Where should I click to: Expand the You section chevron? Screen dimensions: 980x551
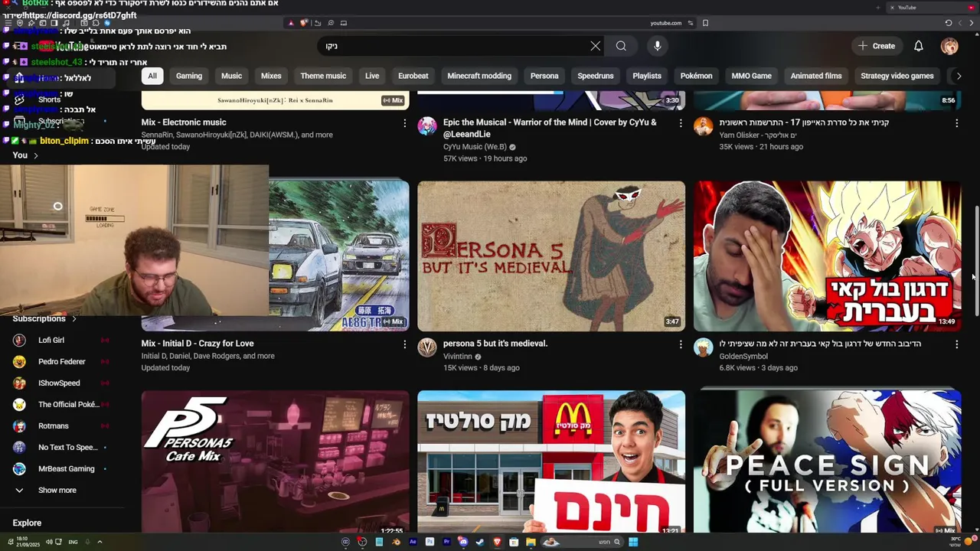[x=35, y=155]
